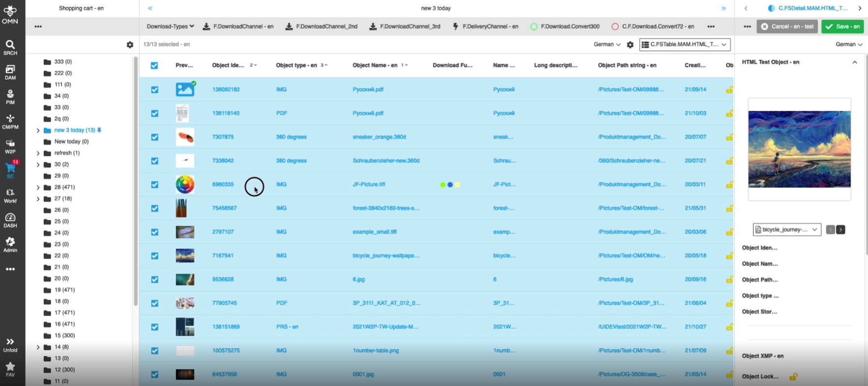Uncheck row 7338042 checkbox
This screenshot has height=386, width=868.
click(154, 161)
